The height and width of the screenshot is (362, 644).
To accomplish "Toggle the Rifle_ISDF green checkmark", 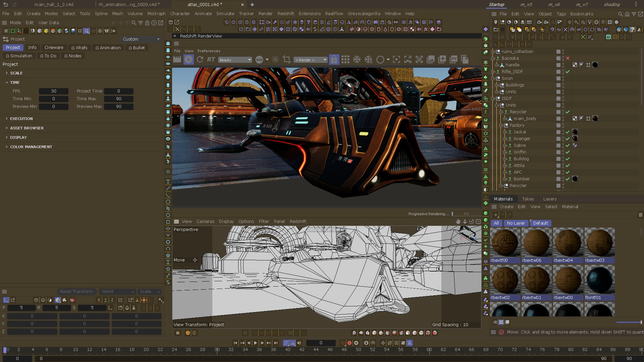I will click(x=568, y=72).
